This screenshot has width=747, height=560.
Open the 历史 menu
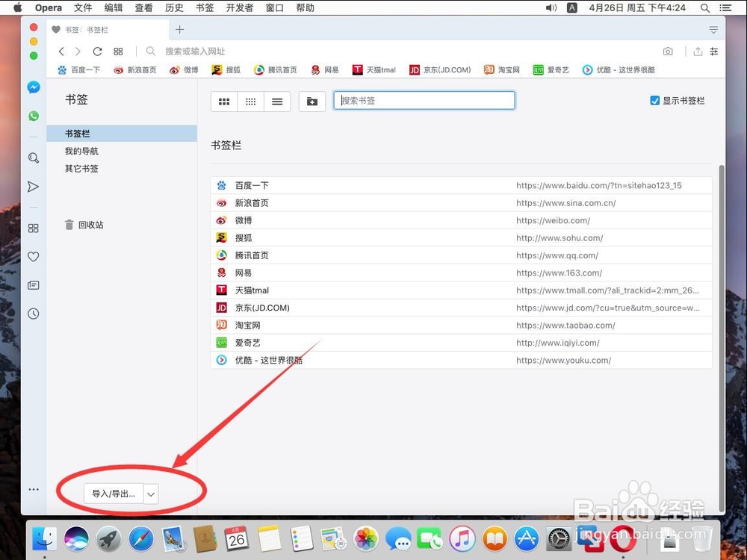coord(174,7)
